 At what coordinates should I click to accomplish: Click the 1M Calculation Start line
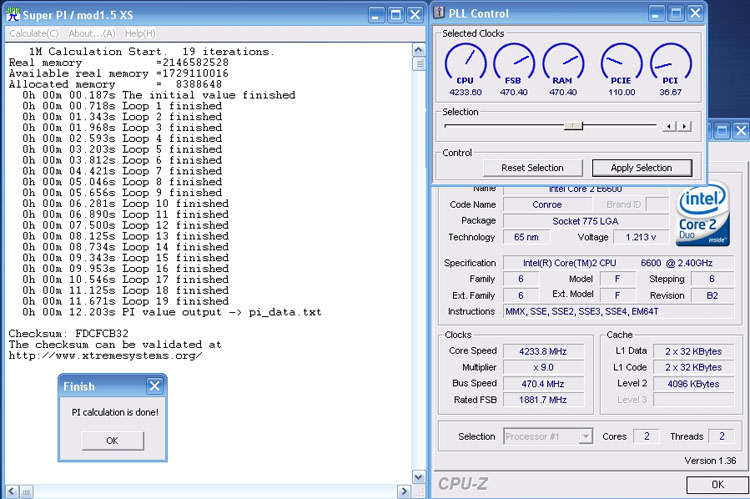pos(152,51)
